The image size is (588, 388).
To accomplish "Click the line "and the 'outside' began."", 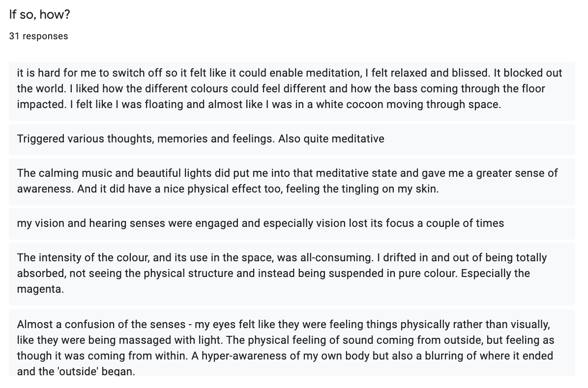I will (x=75, y=371).
